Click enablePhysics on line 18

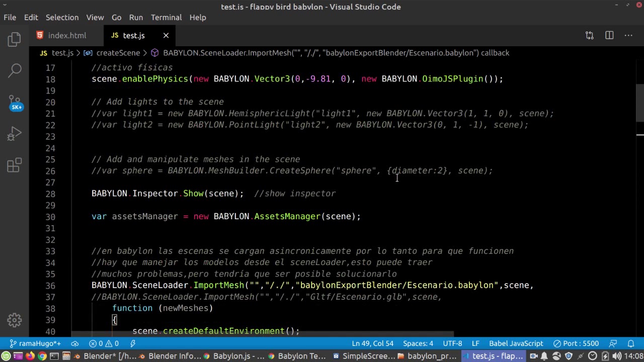pyautogui.click(x=155, y=79)
